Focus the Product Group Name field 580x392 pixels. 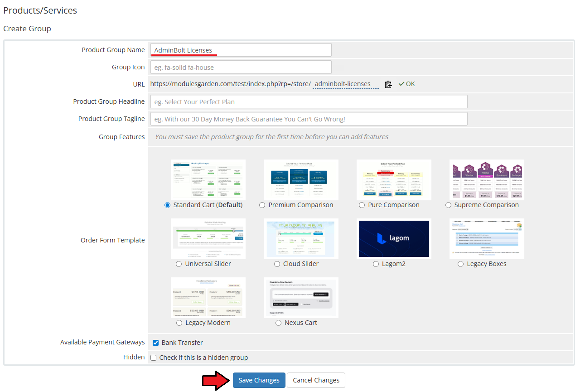point(241,50)
